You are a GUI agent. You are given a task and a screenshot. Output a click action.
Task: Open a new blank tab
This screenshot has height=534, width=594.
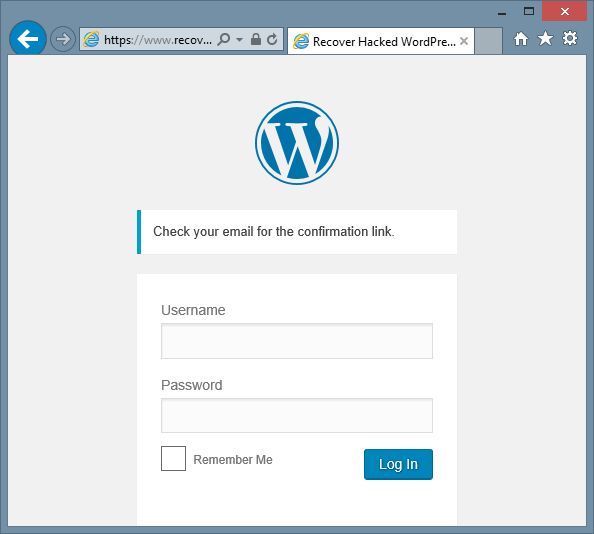tap(489, 41)
